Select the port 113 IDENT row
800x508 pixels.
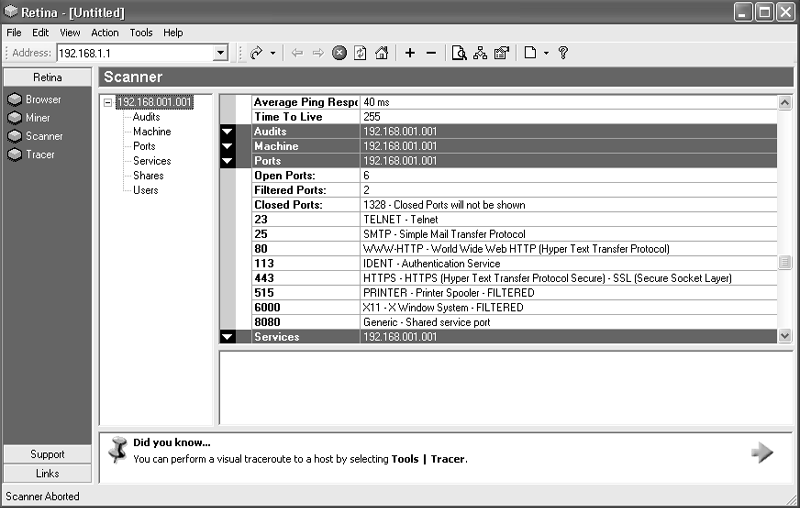[x=514, y=264]
